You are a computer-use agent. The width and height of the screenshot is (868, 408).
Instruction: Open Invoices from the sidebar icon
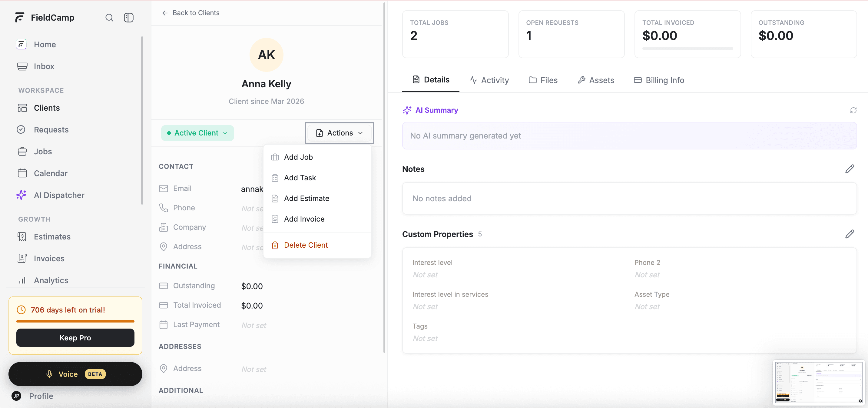[22, 258]
